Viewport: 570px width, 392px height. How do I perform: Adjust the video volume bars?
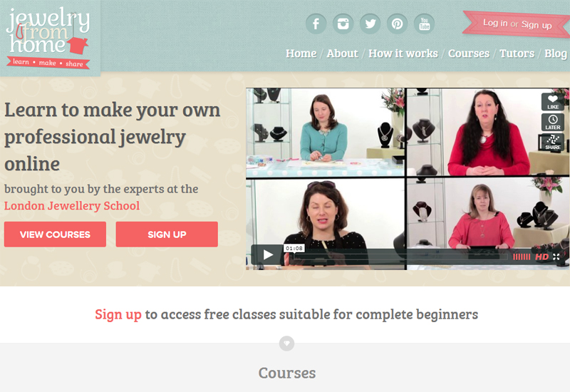[x=522, y=257]
